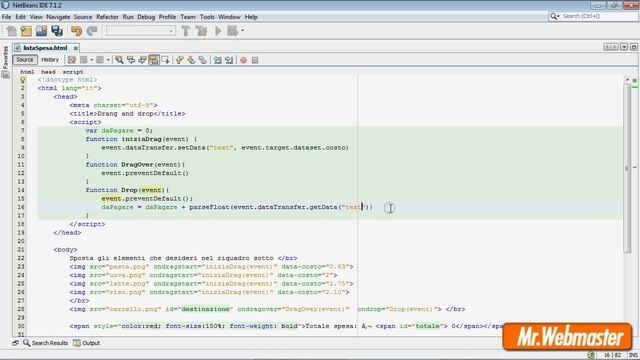Click the scroll documents left arrow
The width and height of the screenshot is (640, 360).
click(x=608, y=47)
